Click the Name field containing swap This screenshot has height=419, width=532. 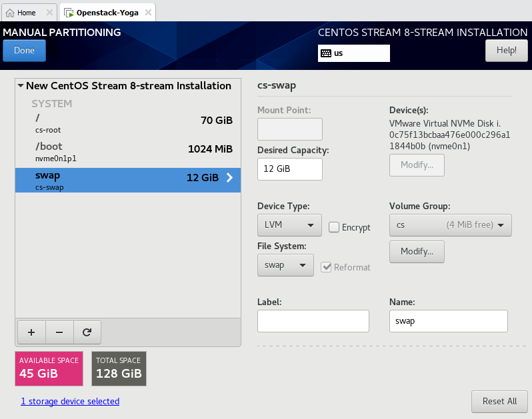click(x=448, y=321)
